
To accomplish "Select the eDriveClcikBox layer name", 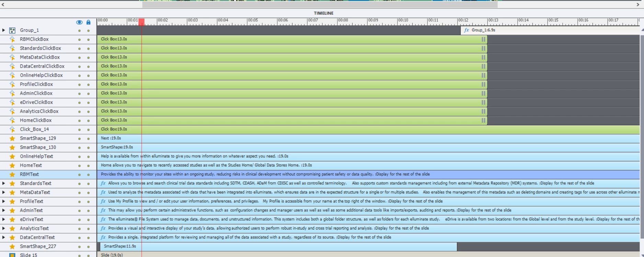I will pyautogui.click(x=36, y=102).
